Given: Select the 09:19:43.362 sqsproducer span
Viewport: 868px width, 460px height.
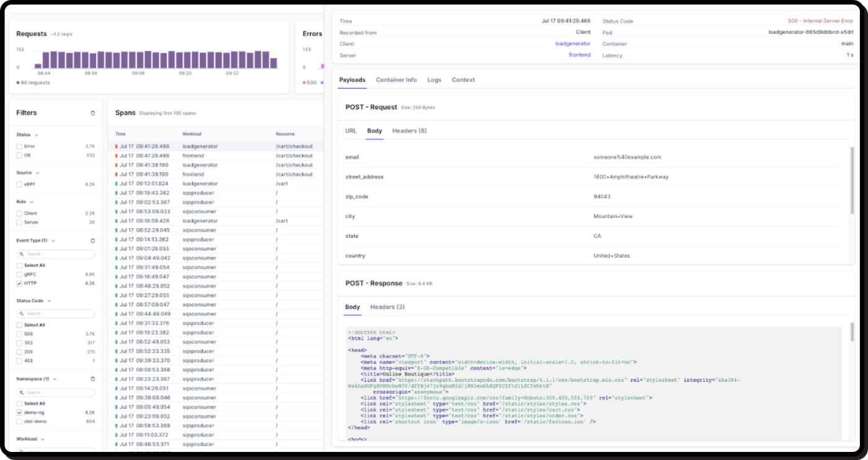Looking at the screenshot, I should click(216, 193).
